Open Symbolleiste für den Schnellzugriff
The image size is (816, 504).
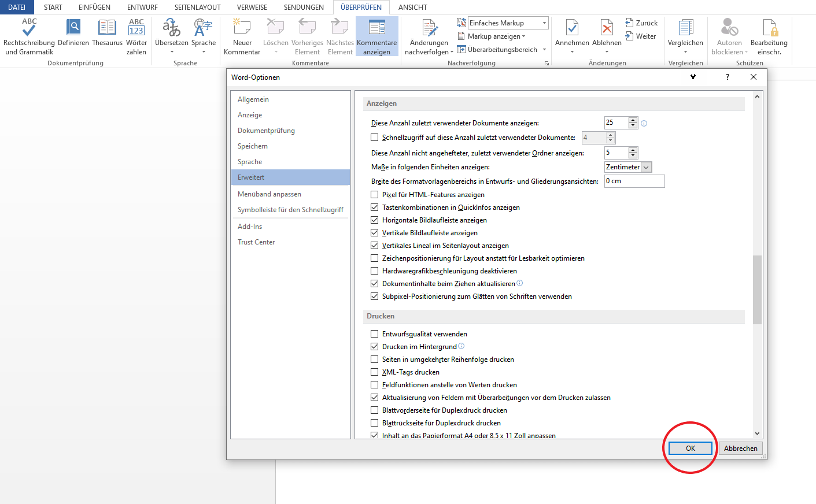(290, 210)
